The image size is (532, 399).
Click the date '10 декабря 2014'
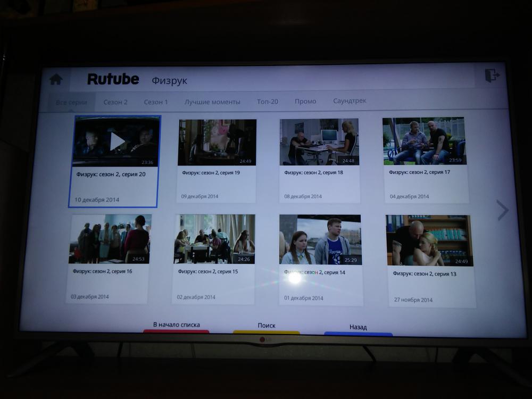[97, 200]
